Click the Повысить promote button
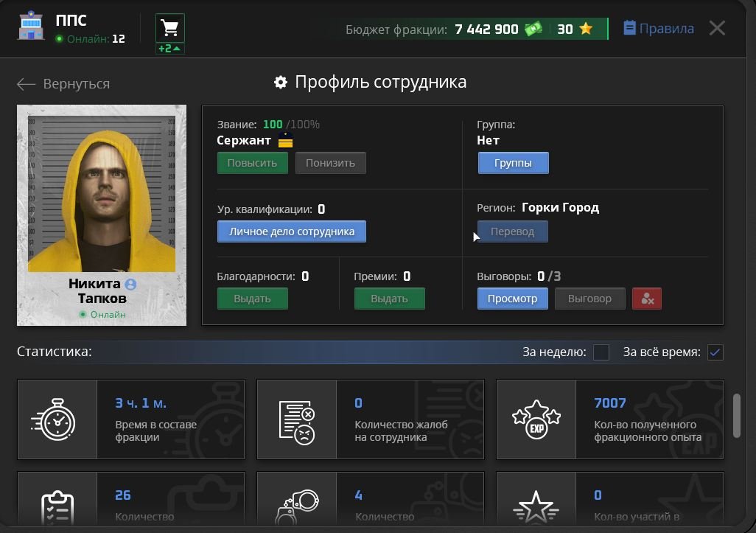The image size is (756, 533). (252, 162)
